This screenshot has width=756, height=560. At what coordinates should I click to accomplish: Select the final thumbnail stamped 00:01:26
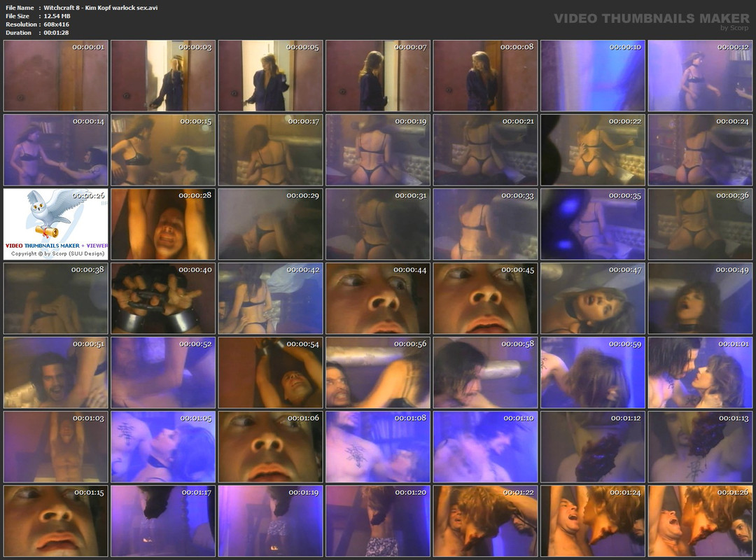click(x=700, y=521)
